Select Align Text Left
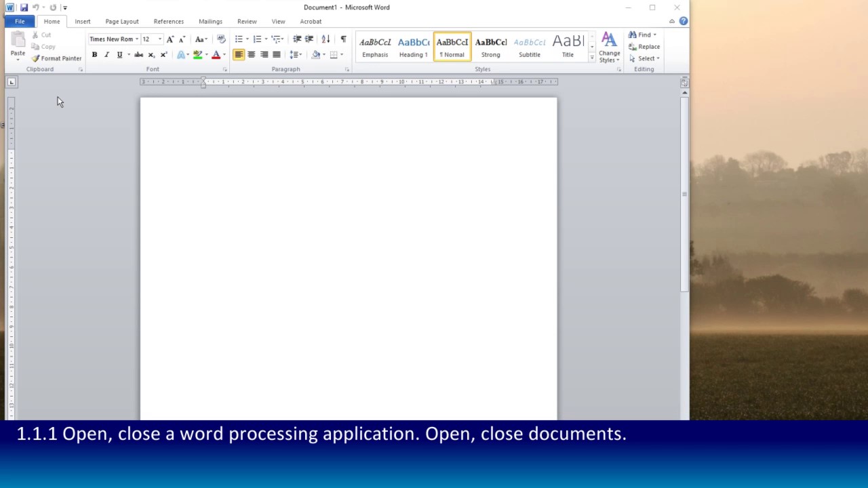The image size is (868, 488). pos(239,55)
